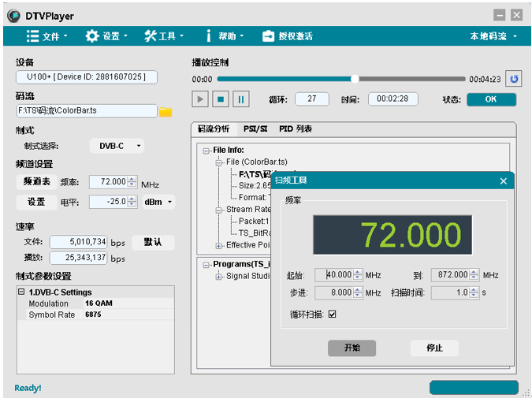The width and height of the screenshot is (532, 402).
Task: Click the 72.000 MHz frequency field
Action: [108, 182]
